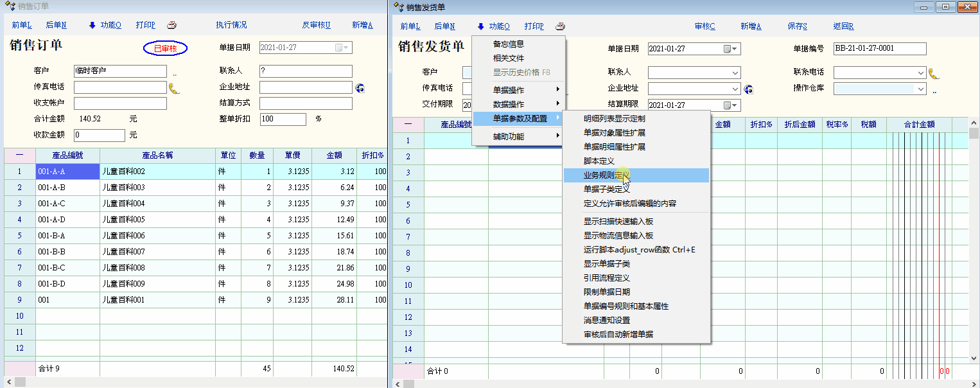Click the printer icon in the 销售订单 toolbar
This screenshot has height=388, width=980.
(171, 26)
